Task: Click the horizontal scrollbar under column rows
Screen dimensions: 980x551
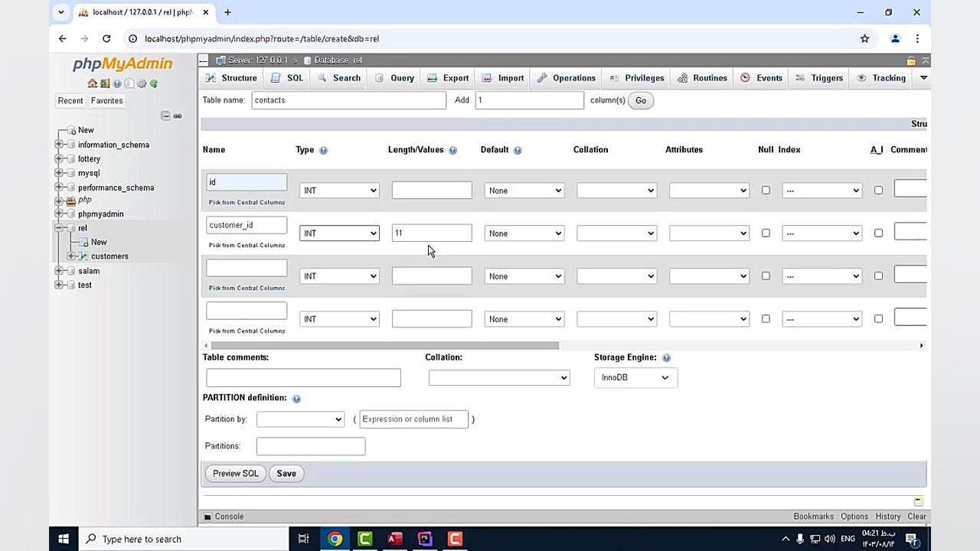Action: 383,345
